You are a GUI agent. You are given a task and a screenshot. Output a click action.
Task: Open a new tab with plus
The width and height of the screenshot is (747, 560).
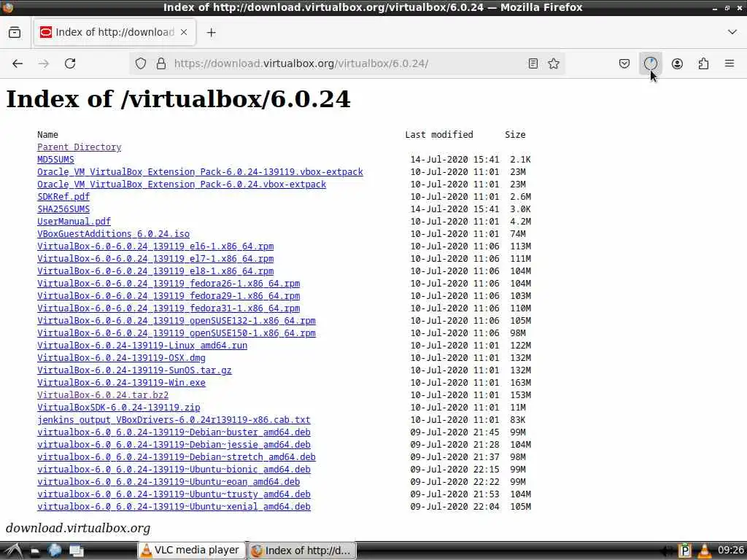click(212, 32)
